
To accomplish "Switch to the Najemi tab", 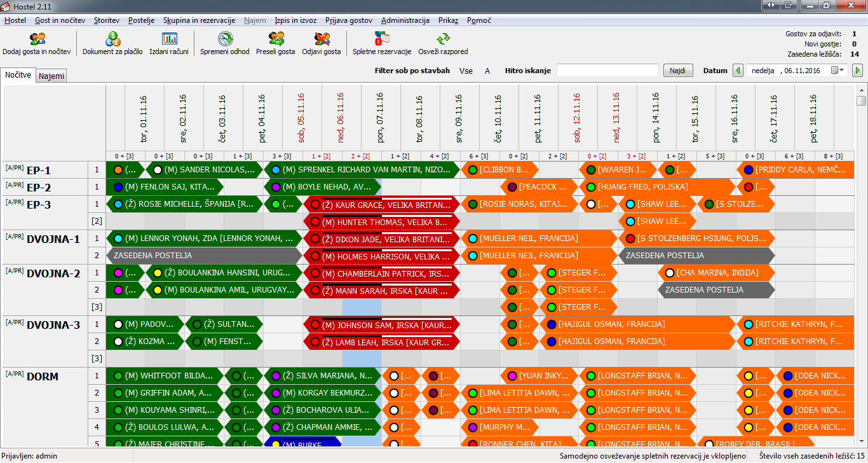I will [x=52, y=76].
